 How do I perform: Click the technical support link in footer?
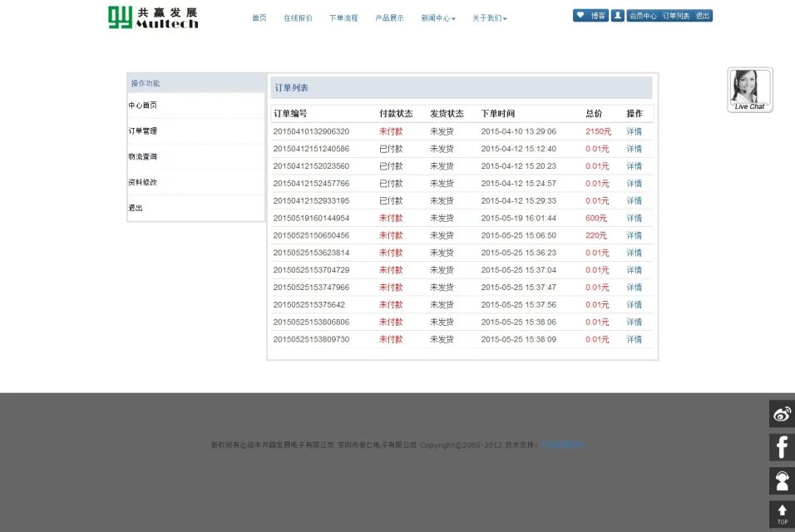(x=563, y=446)
